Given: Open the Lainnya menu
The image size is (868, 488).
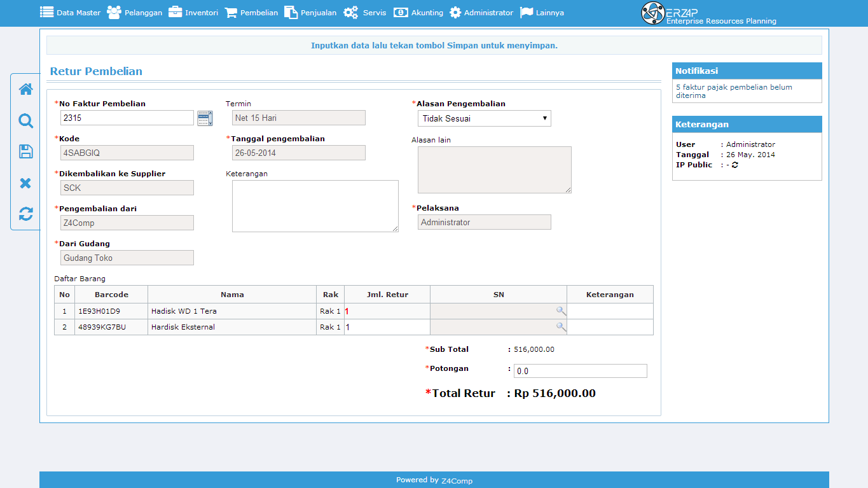Looking at the screenshot, I should click(x=542, y=13).
